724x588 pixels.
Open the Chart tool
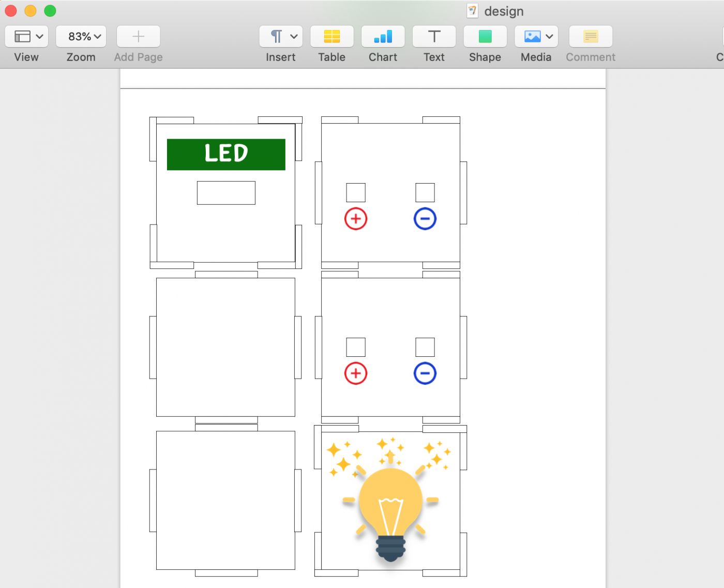(x=383, y=36)
